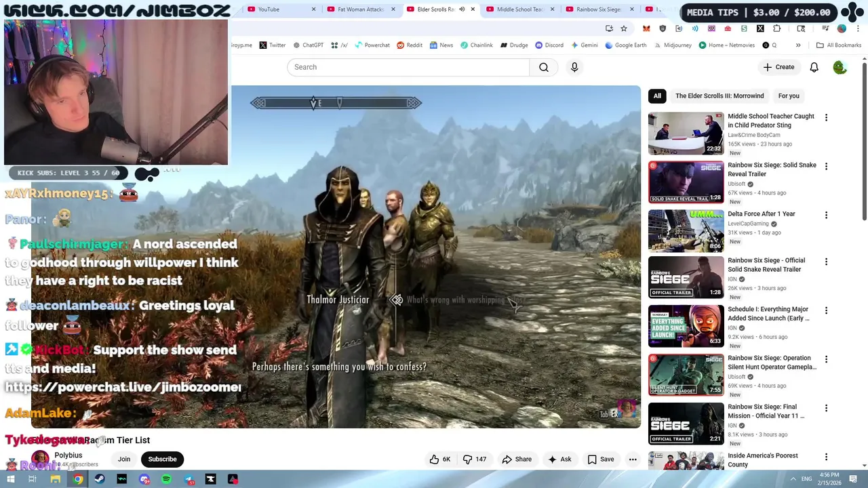Open the Drudge bookmark
Image resolution: width=868 pixels, height=488 pixels.
[514, 45]
